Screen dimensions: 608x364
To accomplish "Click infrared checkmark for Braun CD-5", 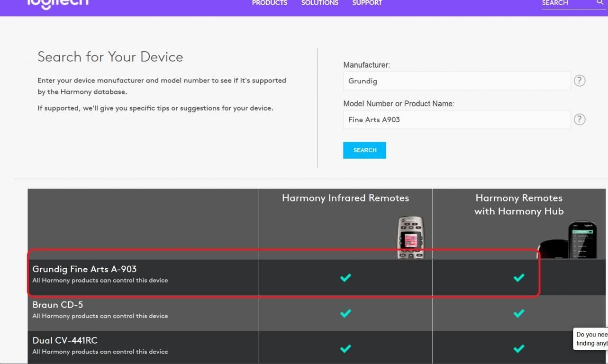I will pyautogui.click(x=345, y=313).
